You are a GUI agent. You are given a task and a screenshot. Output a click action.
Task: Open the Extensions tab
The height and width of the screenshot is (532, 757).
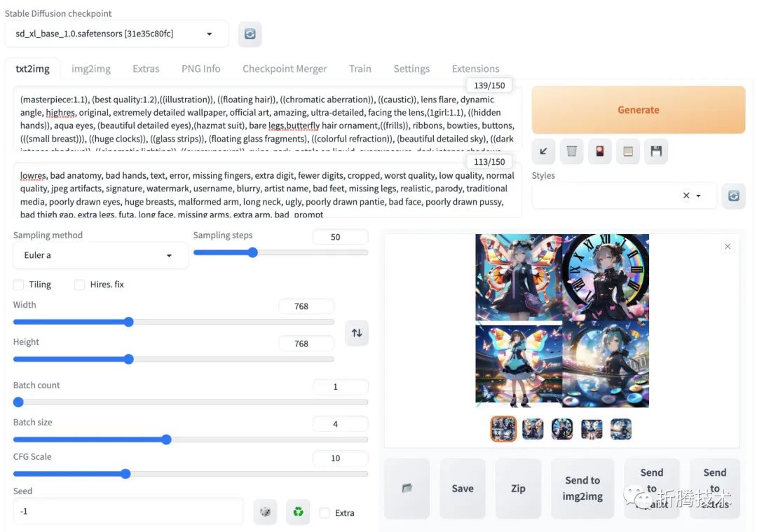(475, 69)
